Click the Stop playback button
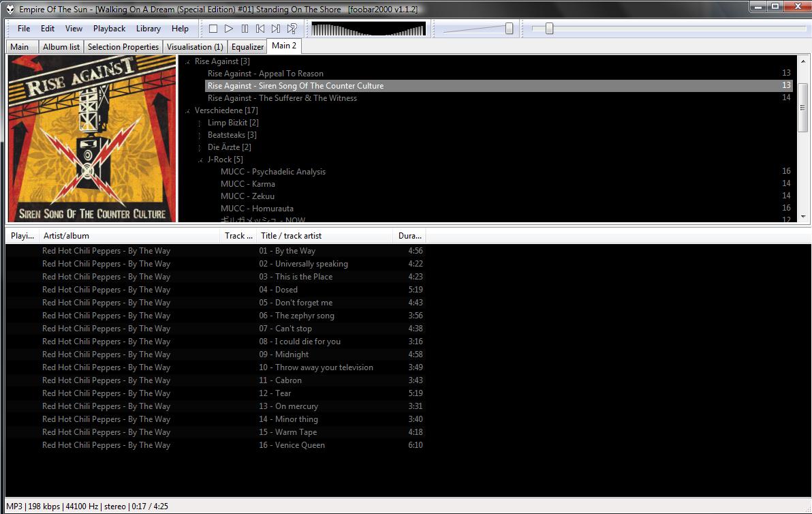This screenshot has width=812, height=514. click(213, 29)
